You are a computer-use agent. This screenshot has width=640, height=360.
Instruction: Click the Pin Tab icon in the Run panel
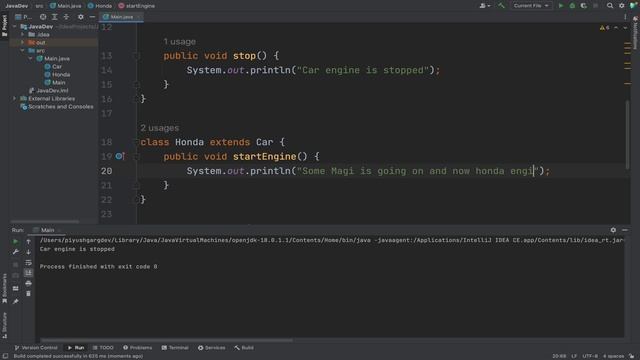16,302
